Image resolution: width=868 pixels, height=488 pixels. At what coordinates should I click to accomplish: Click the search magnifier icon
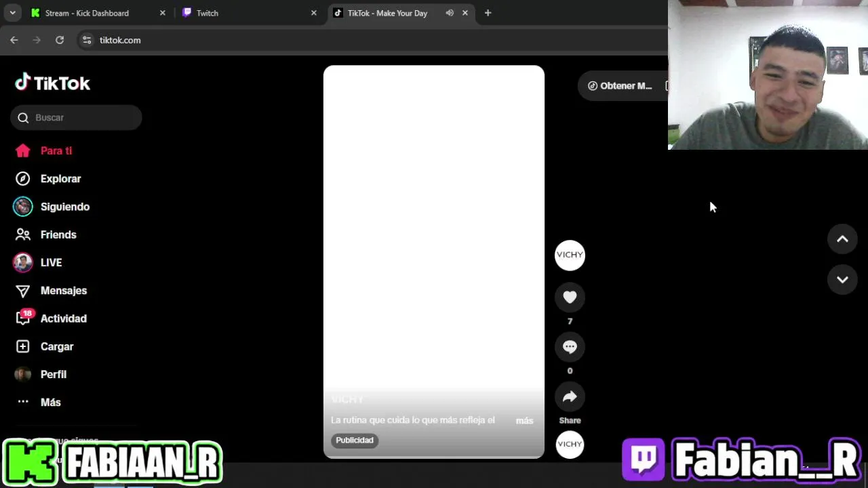(23, 118)
